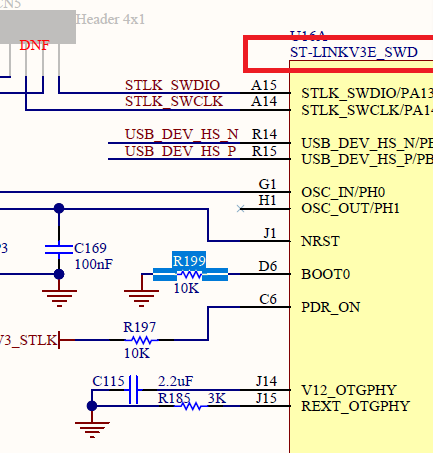
Task: Select the STLK_SWDIO/PA13 pin name
Action: coord(367,93)
